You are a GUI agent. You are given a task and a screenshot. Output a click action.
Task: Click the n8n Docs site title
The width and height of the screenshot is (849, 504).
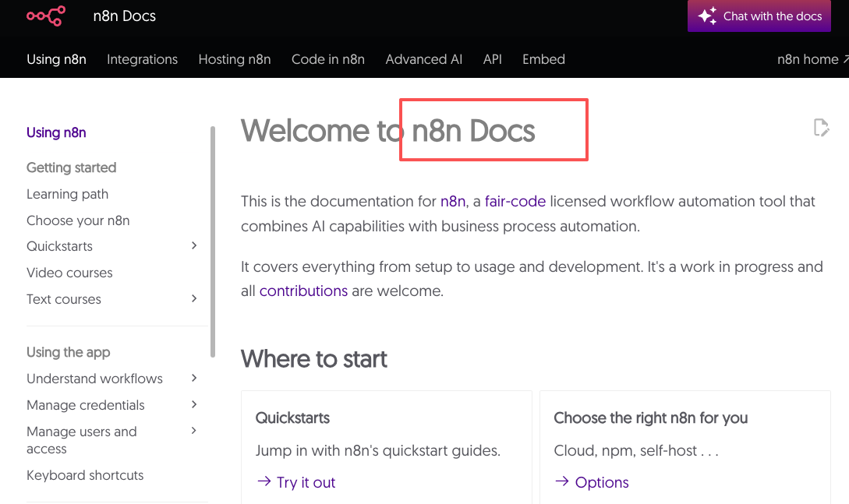pos(125,16)
